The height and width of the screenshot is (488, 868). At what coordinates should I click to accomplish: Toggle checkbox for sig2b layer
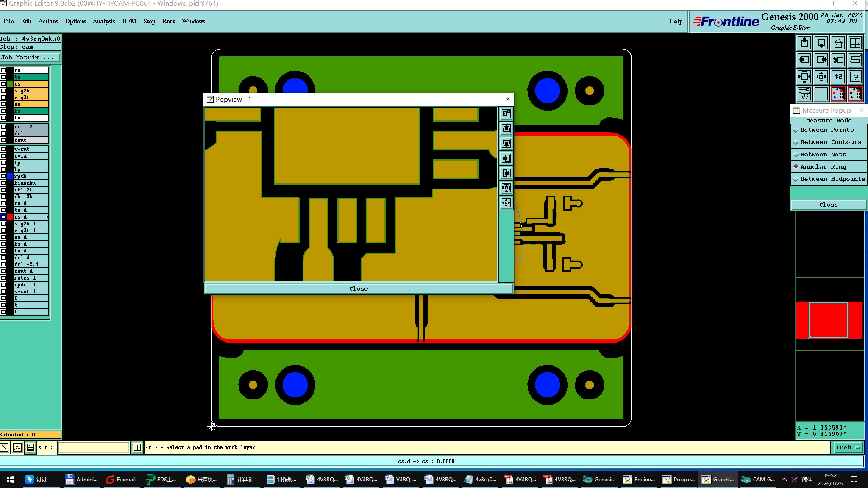3,91
